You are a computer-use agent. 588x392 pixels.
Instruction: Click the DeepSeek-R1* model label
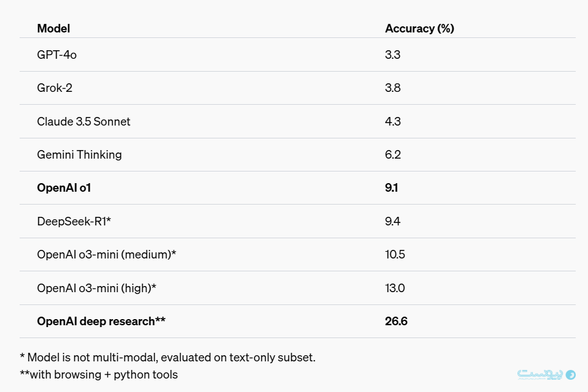pyautogui.click(x=74, y=222)
